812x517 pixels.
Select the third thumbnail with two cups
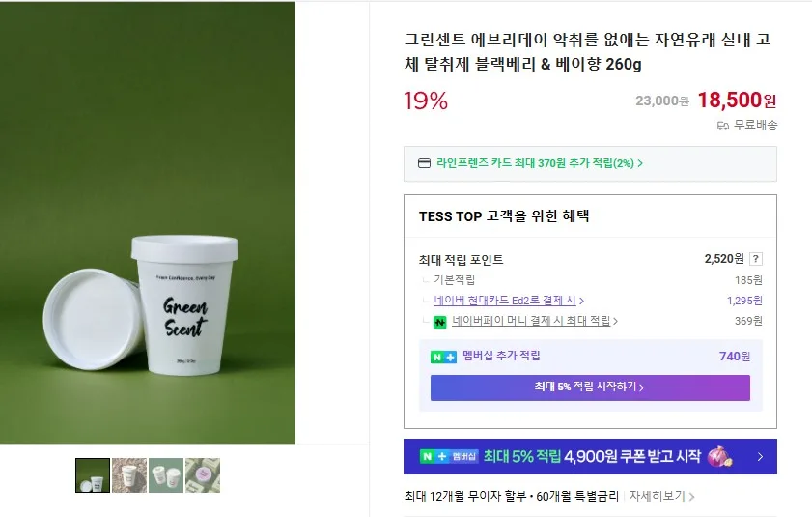(166, 475)
